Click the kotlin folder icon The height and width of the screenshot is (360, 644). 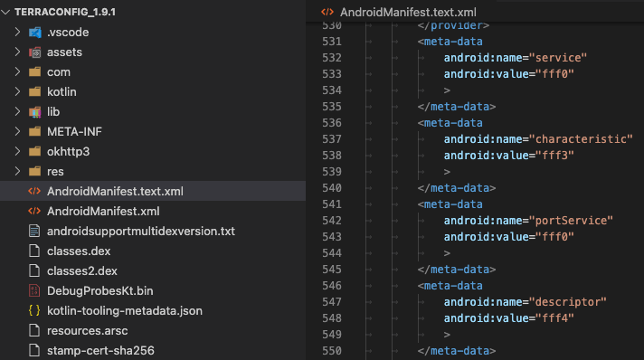point(35,91)
